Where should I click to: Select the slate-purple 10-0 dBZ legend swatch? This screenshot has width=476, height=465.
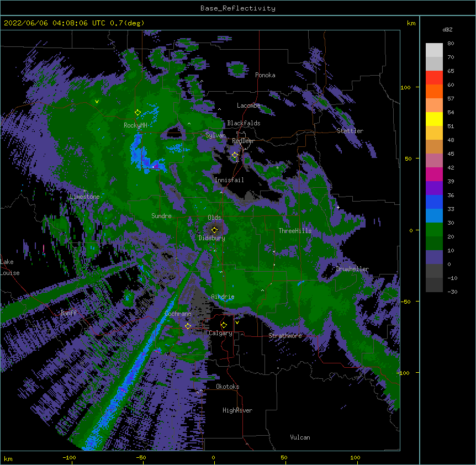434,257
